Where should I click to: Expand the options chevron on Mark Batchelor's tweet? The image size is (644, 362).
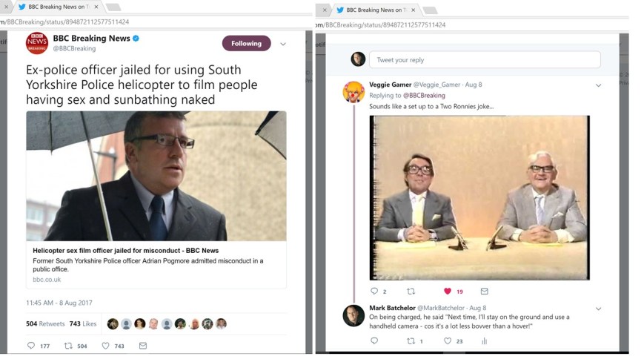coord(599,309)
